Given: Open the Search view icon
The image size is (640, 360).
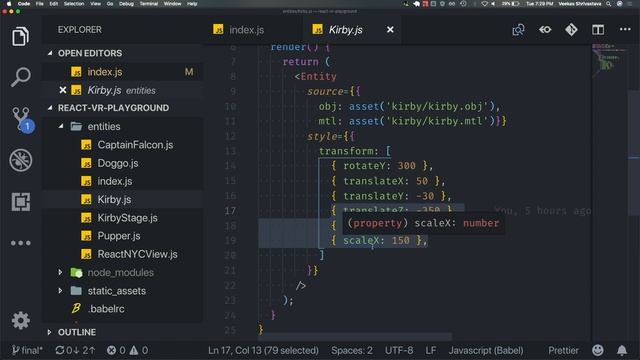Looking at the screenshot, I should point(20,77).
